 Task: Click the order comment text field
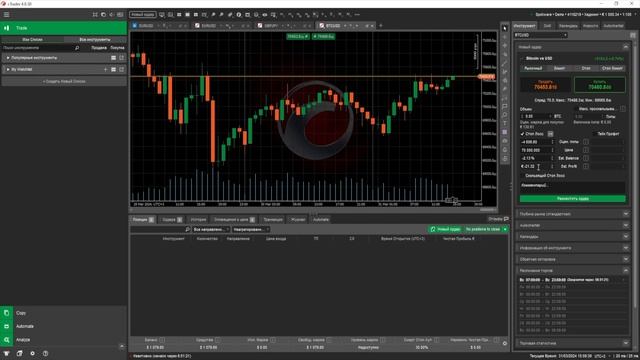572,187
